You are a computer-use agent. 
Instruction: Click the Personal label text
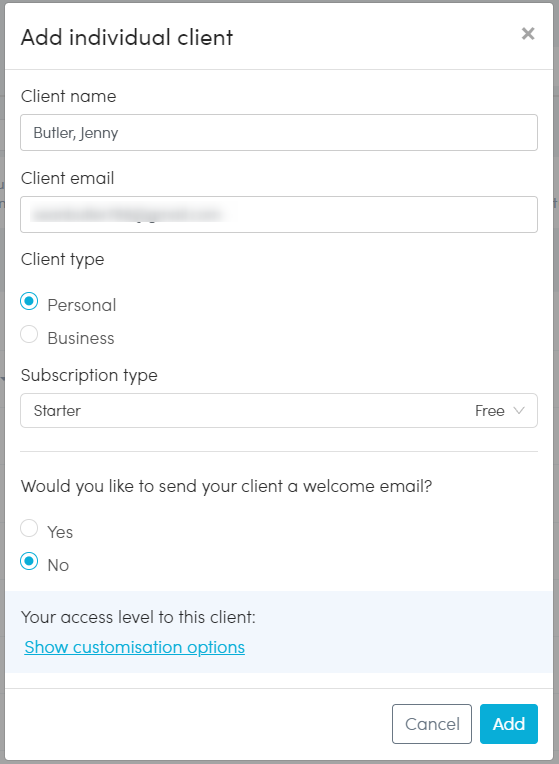point(82,305)
